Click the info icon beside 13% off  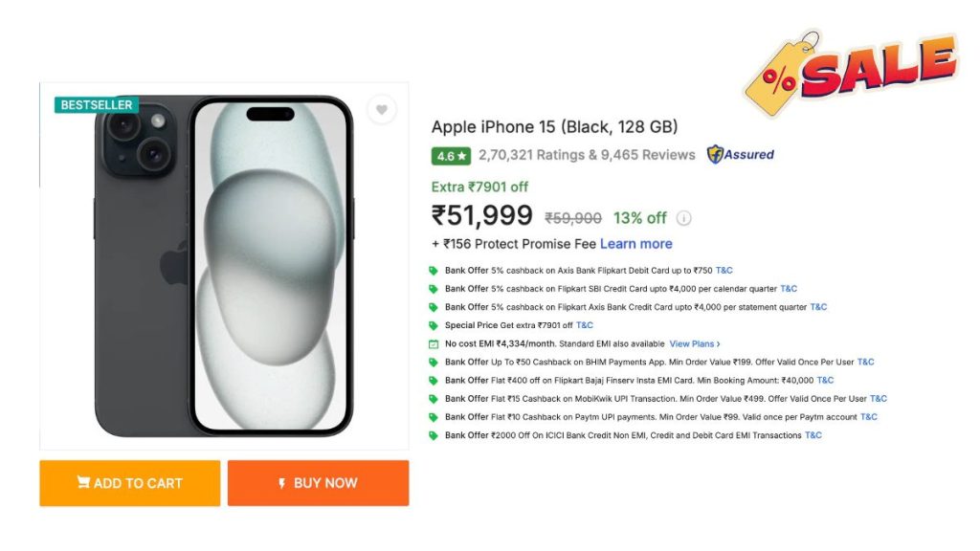684,218
